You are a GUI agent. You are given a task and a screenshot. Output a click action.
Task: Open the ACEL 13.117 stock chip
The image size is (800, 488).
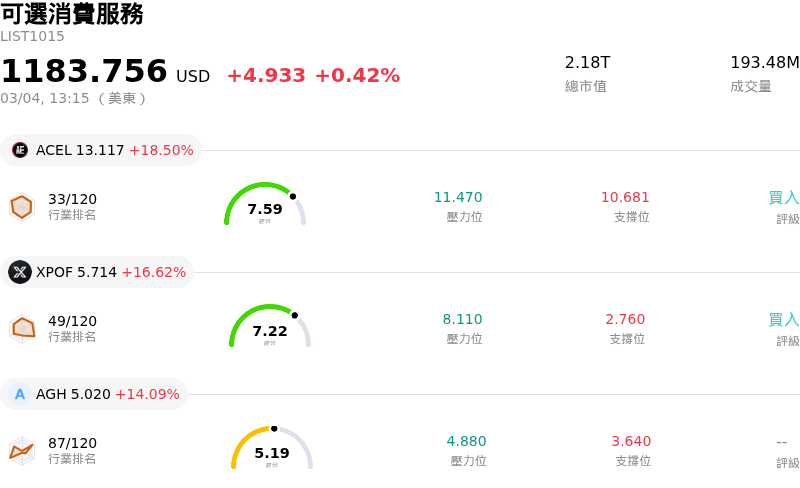[101, 150]
